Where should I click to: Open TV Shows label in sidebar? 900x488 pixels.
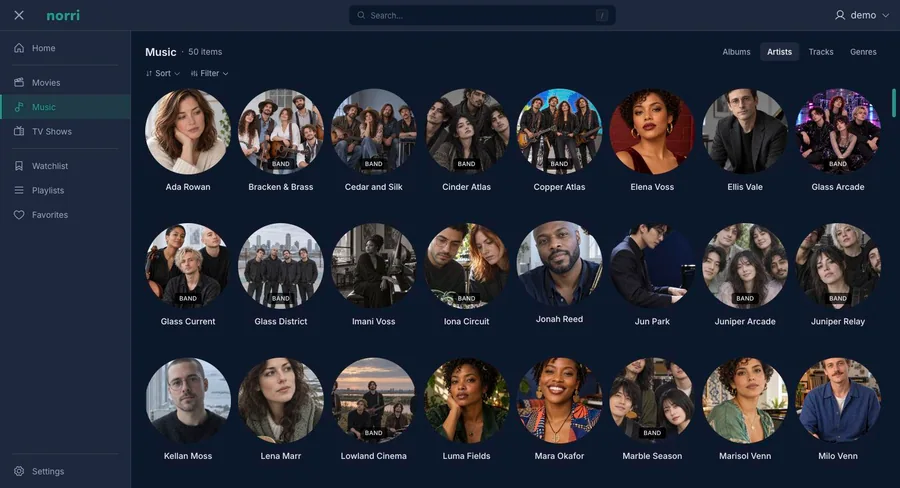(x=52, y=131)
